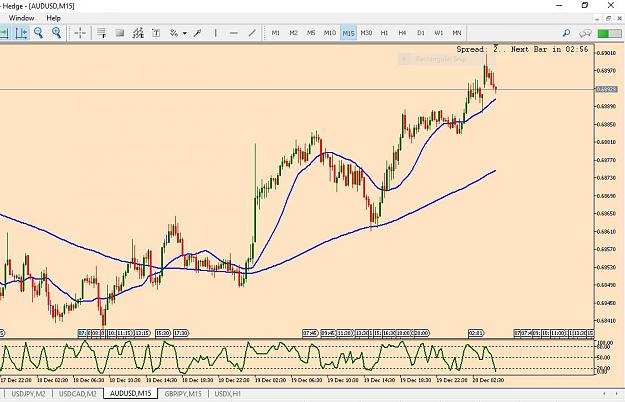Open the Window menu
Viewport: 625px width, 402px height.
click(x=22, y=18)
